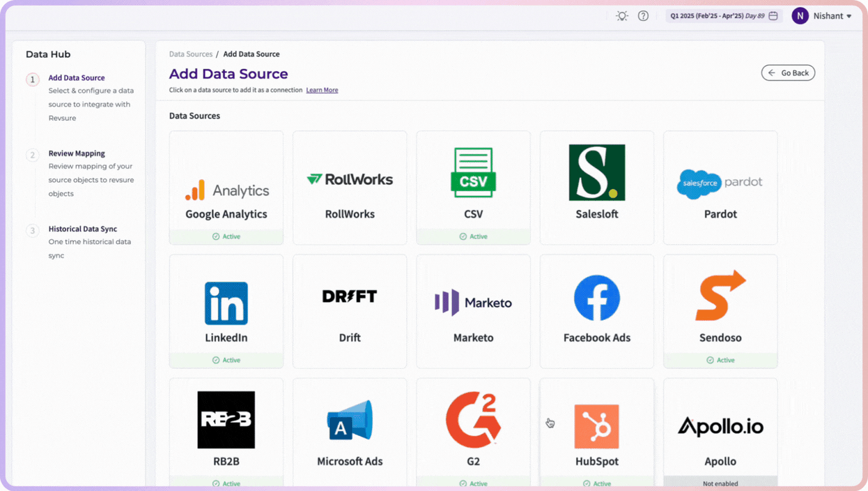Click step number 2 circle

coord(33,155)
